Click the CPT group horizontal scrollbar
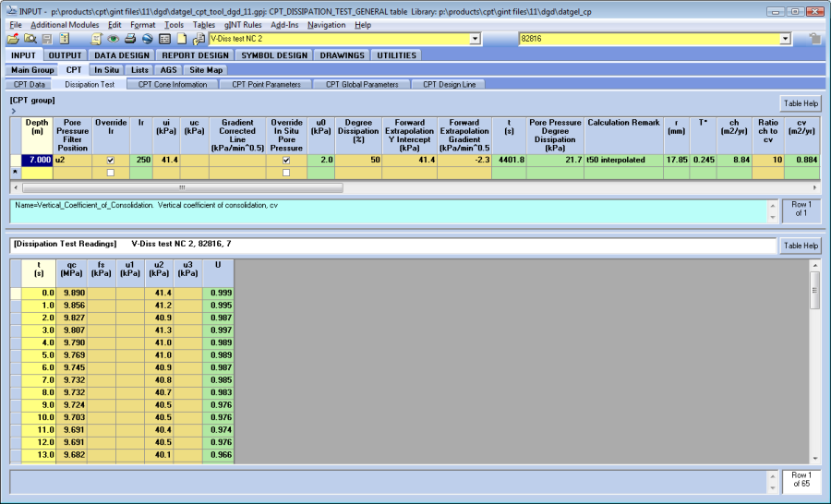831x504 pixels. 185,186
